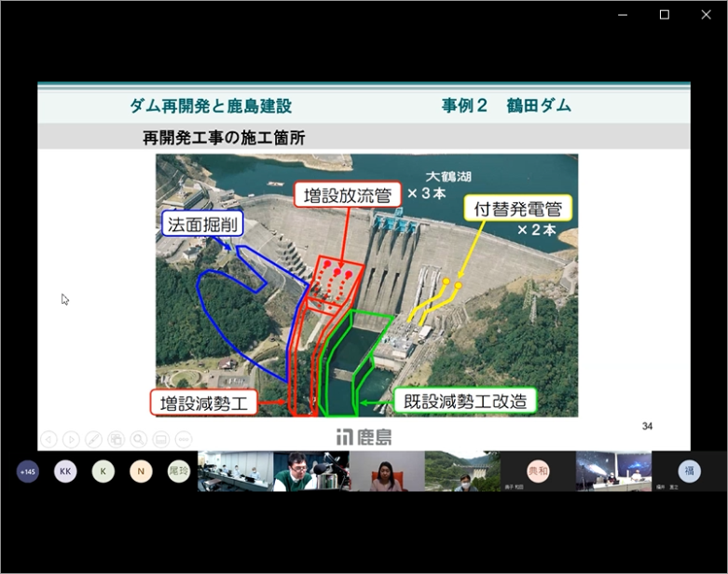Select the woman in pink video feed
Screen dimensions: 728x574
click(387, 471)
